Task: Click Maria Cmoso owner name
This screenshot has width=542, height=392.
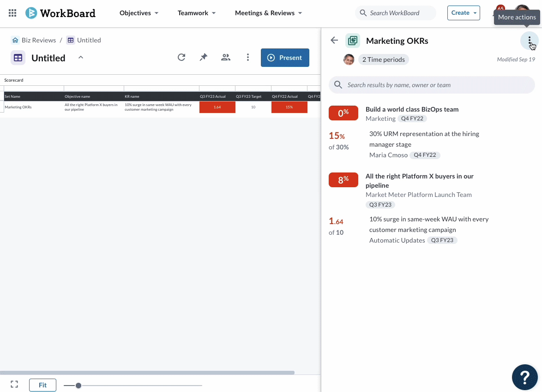Action: pos(388,155)
